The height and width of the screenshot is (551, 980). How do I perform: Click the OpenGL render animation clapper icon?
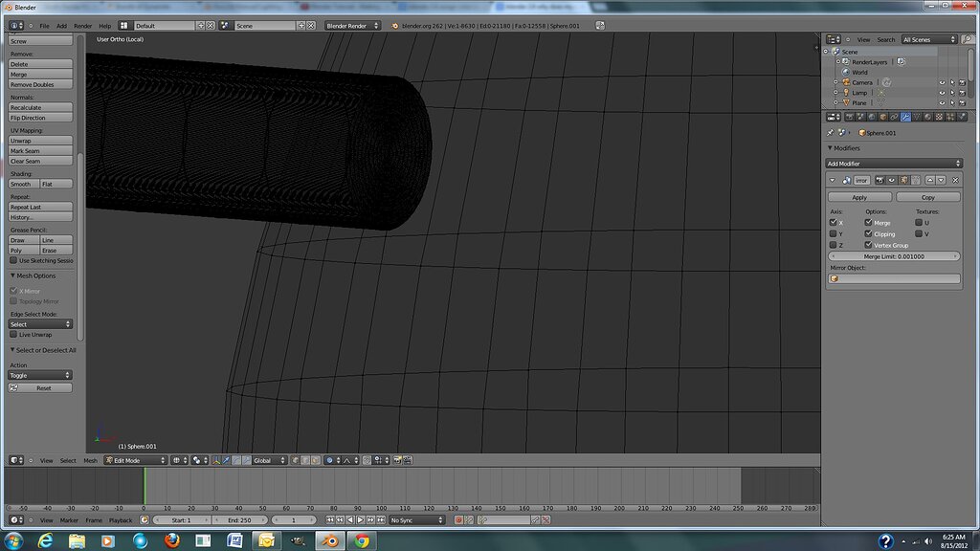(408, 460)
